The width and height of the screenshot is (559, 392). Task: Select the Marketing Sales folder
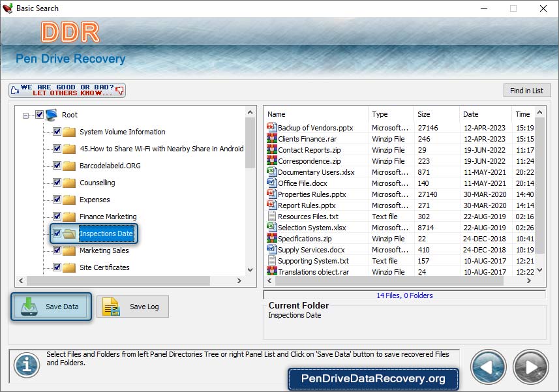point(104,250)
